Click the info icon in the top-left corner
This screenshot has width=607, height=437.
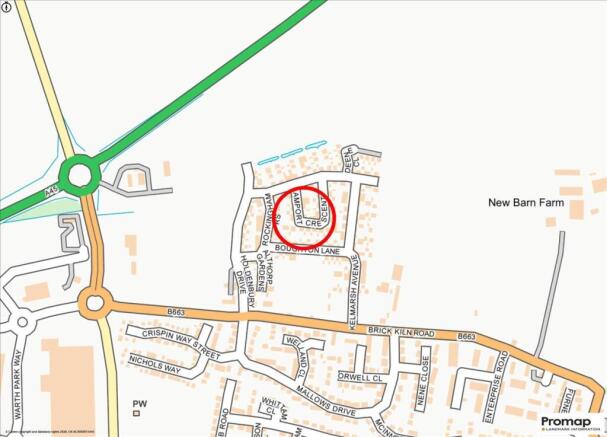(7, 7)
